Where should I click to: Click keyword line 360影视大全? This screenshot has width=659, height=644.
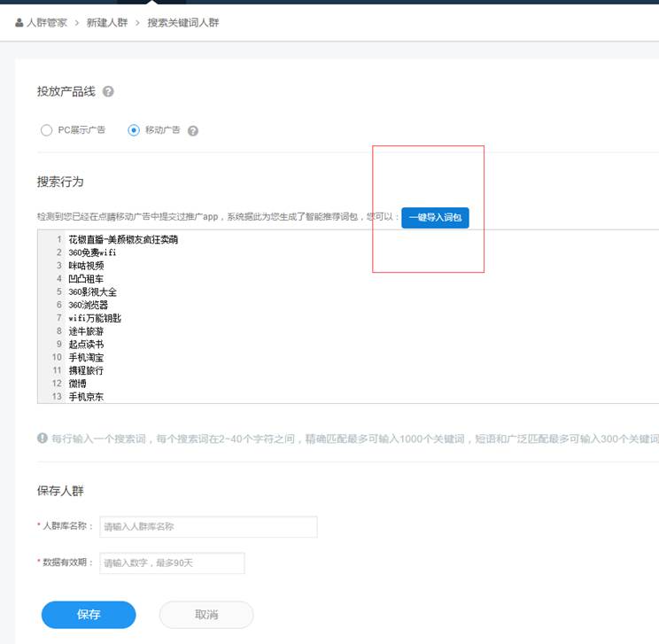click(x=92, y=291)
